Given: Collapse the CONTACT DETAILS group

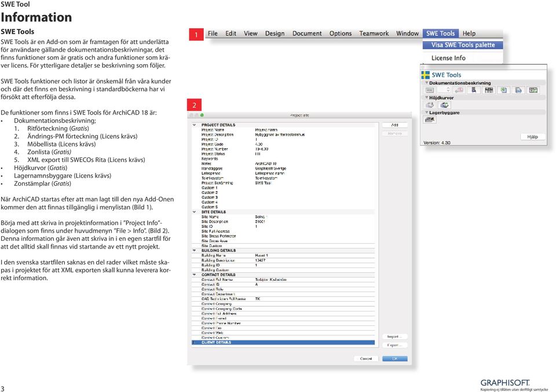Looking at the screenshot, I should point(195,274).
